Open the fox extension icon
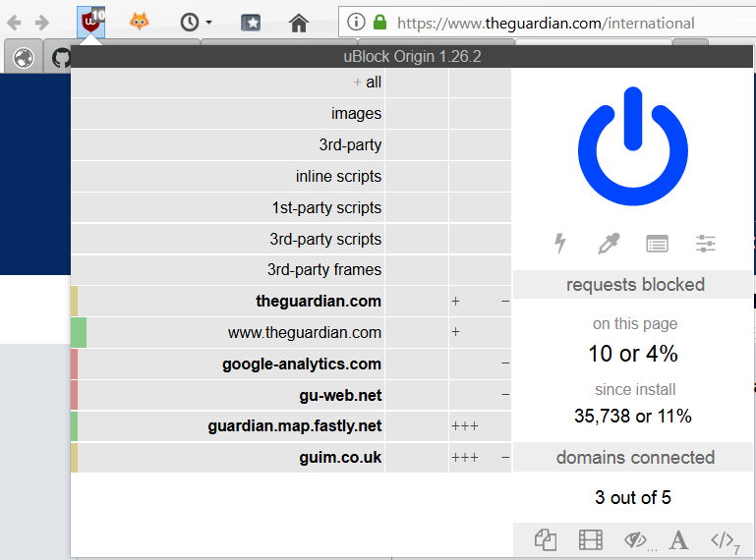This screenshot has height=560, width=756. coord(140,22)
